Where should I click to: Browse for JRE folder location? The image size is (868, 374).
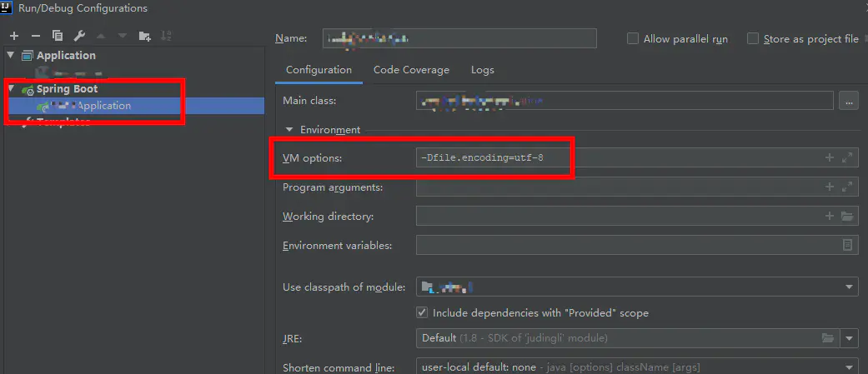[828, 337]
